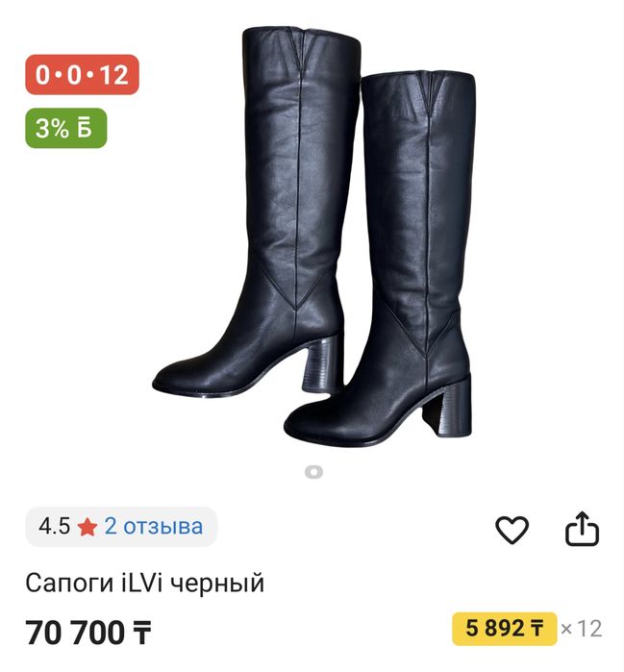The image size is (624, 672).
Task: Open the right boot photo
Action: tap(379, 260)
